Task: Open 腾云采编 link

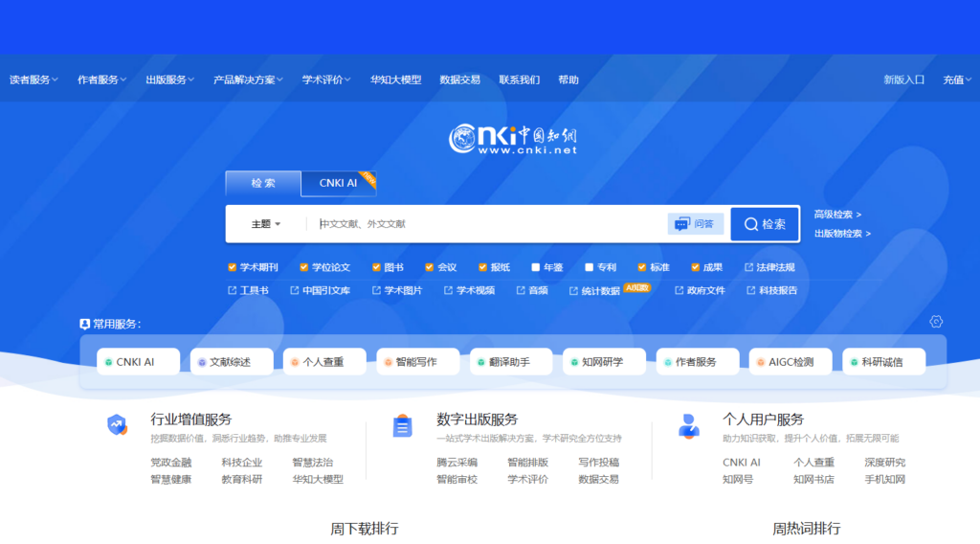Action: click(457, 463)
